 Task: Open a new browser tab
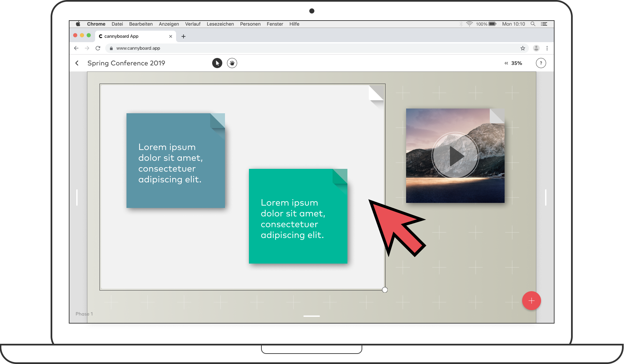[183, 36]
